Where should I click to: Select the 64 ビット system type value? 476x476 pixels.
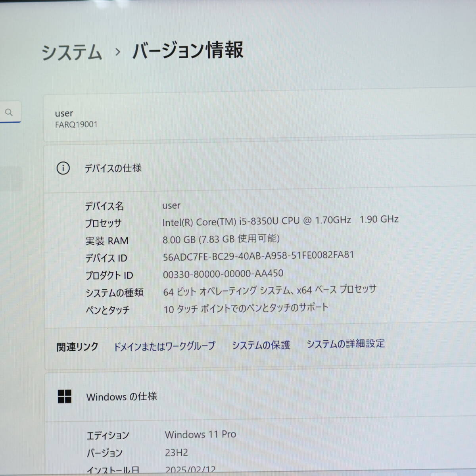[270, 291]
